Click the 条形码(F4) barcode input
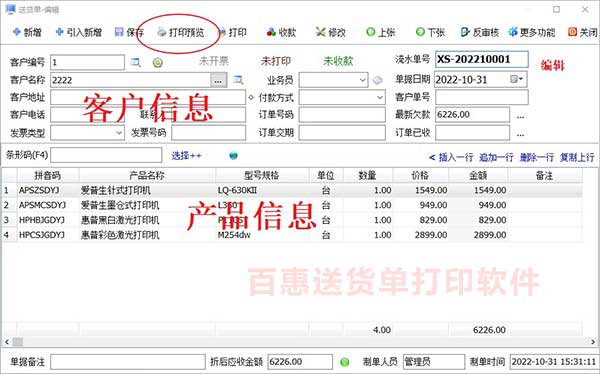 coord(106,155)
